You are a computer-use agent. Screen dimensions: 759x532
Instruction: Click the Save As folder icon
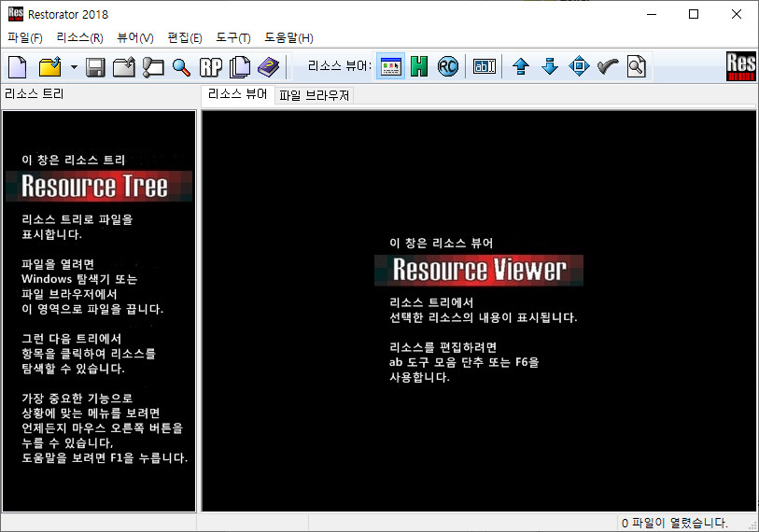coord(124,67)
